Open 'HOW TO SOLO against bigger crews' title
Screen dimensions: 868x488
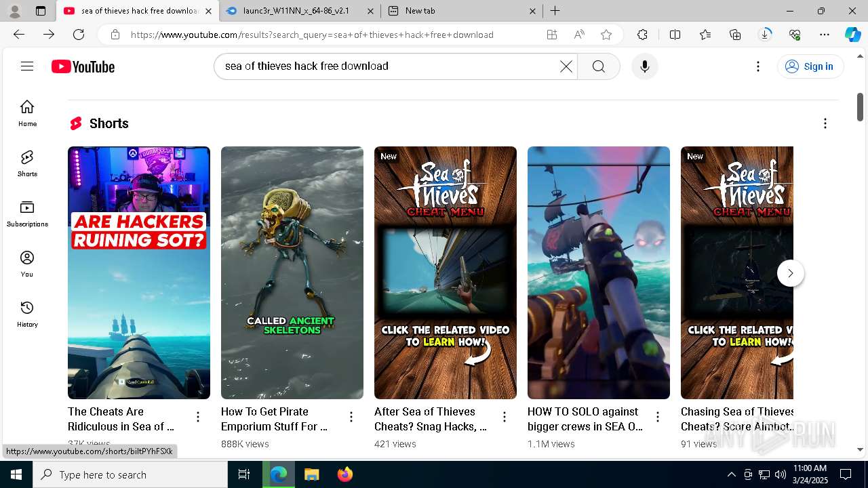pos(585,419)
